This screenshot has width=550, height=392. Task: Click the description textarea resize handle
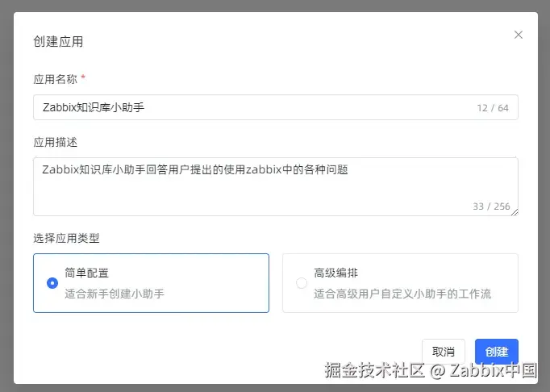coord(514,212)
